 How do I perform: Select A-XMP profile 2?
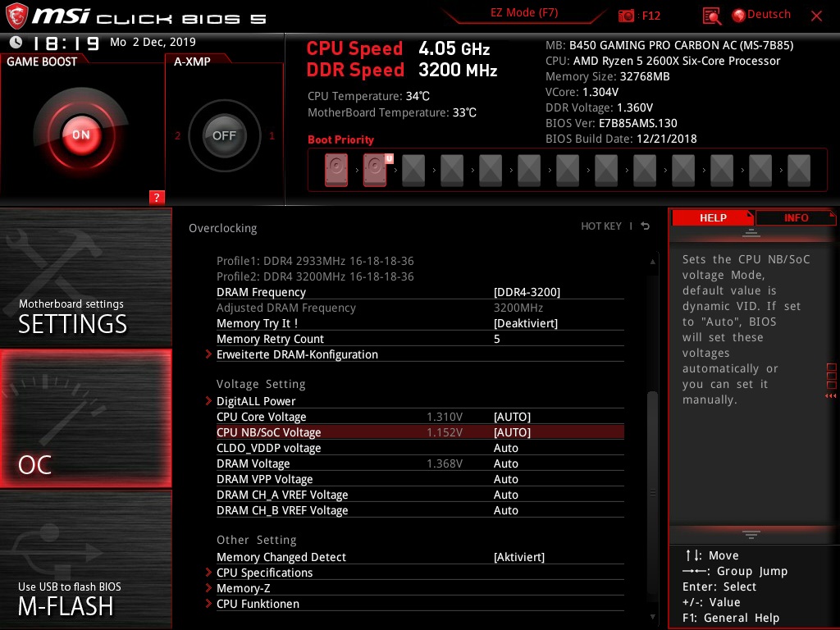[178, 136]
